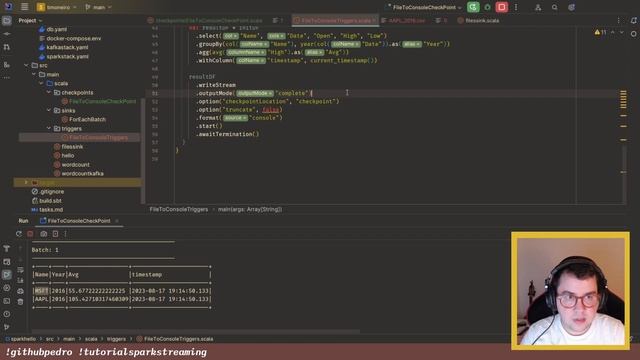Open IDE settings gear icon
Viewport: 640px width, 360px height.
tap(571, 7)
